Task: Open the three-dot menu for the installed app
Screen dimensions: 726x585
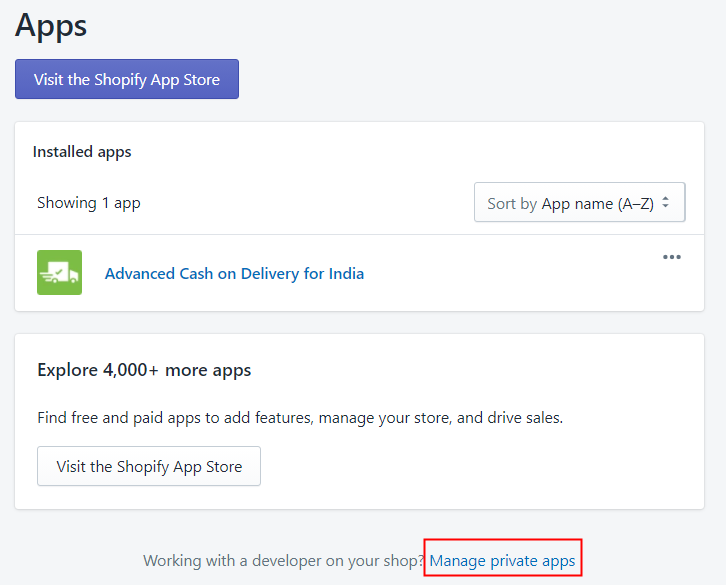Action: (x=671, y=257)
